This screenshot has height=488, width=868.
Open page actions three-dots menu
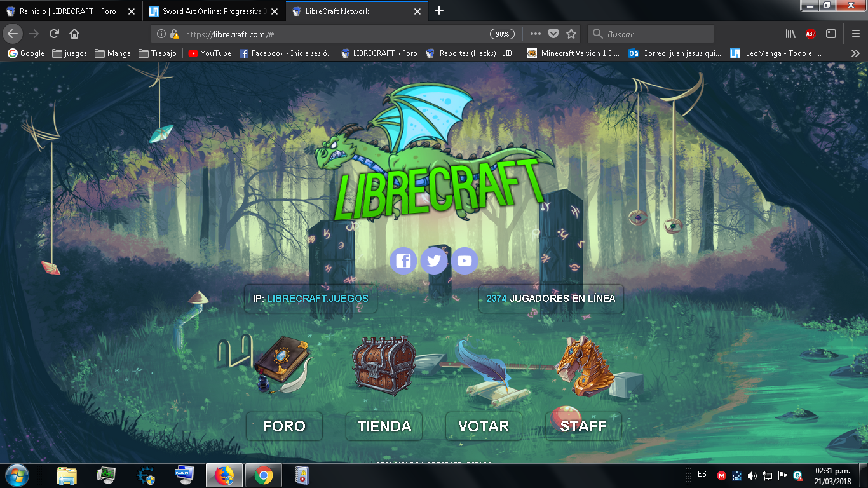[x=536, y=34]
